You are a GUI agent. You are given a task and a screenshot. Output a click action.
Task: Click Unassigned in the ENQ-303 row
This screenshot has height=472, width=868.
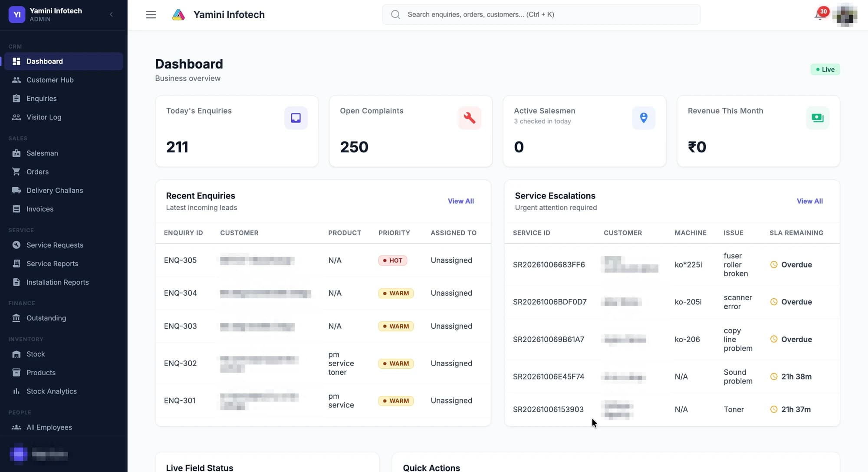click(x=451, y=326)
